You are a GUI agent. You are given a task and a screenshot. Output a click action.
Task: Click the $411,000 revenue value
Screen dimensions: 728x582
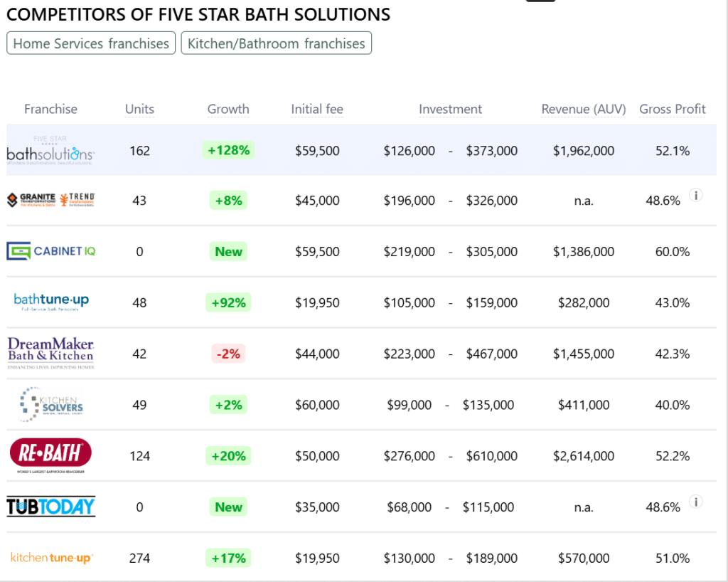584,405
